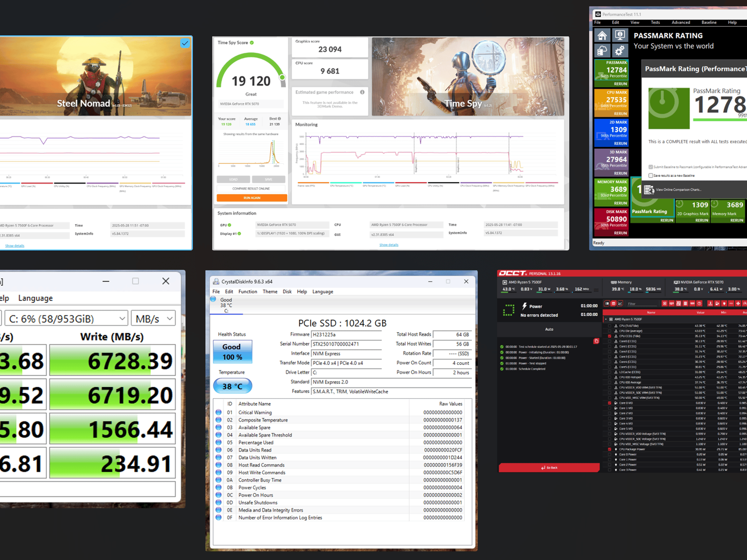Toggle Frame rate (FPS) orange legend bar

pyautogui.click(x=313, y=183)
